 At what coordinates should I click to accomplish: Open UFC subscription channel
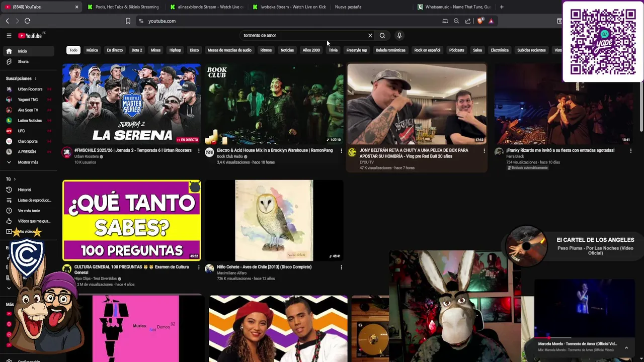pos(29,131)
